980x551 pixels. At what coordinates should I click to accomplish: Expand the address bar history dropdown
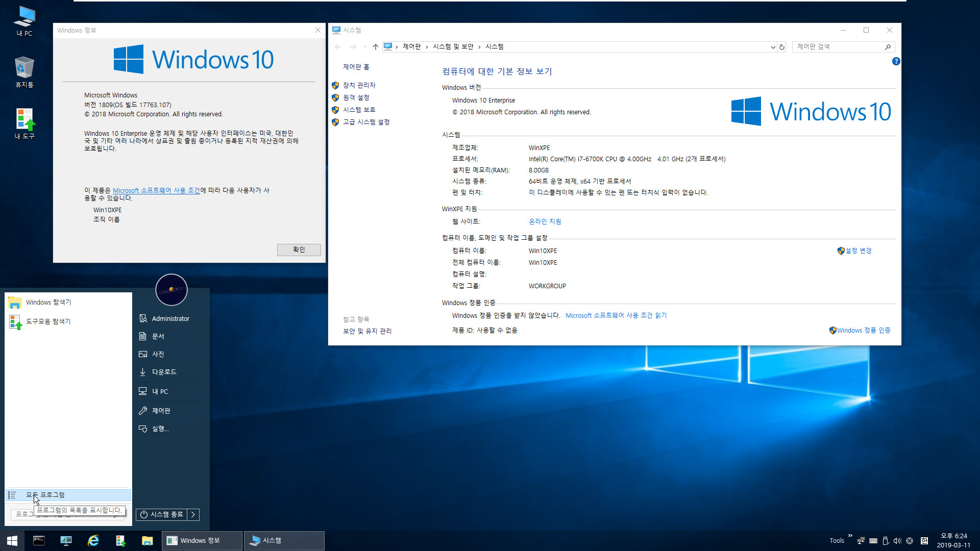pos(773,47)
